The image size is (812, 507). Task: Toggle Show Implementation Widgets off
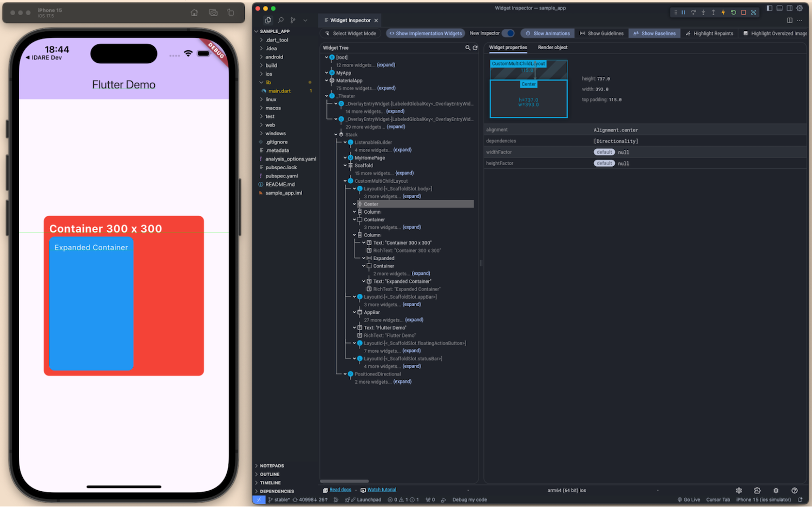point(425,34)
